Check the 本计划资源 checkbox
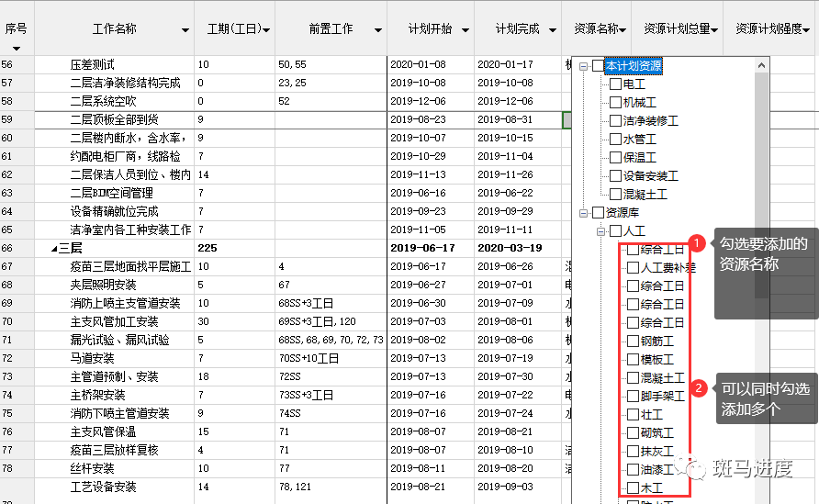Viewport: 819px width, 504px height. coord(598,66)
